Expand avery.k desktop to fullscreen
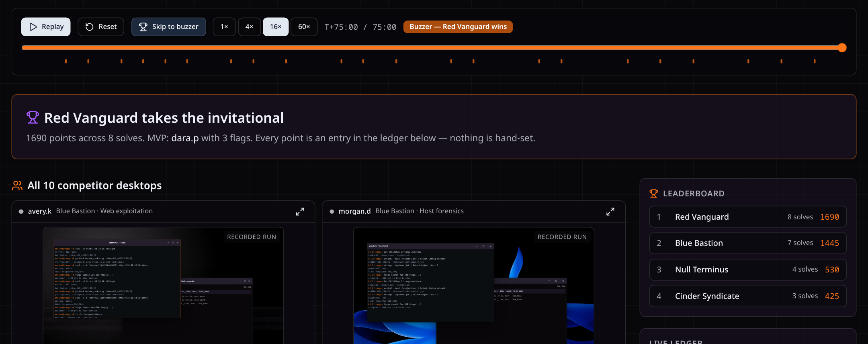 300,212
